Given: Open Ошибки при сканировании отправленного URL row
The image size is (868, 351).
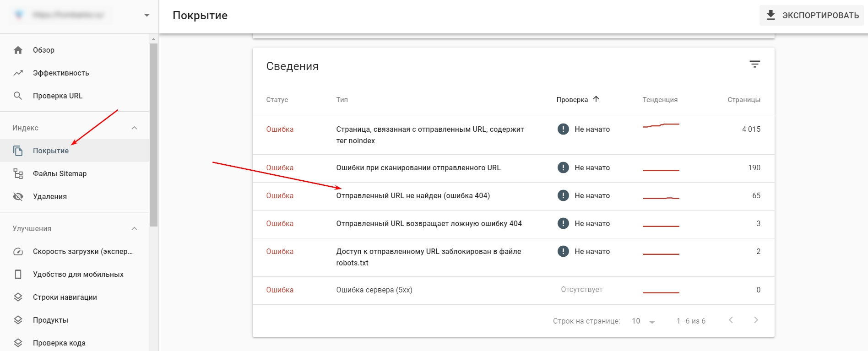Looking at the screenshot, I should (513, 168).
